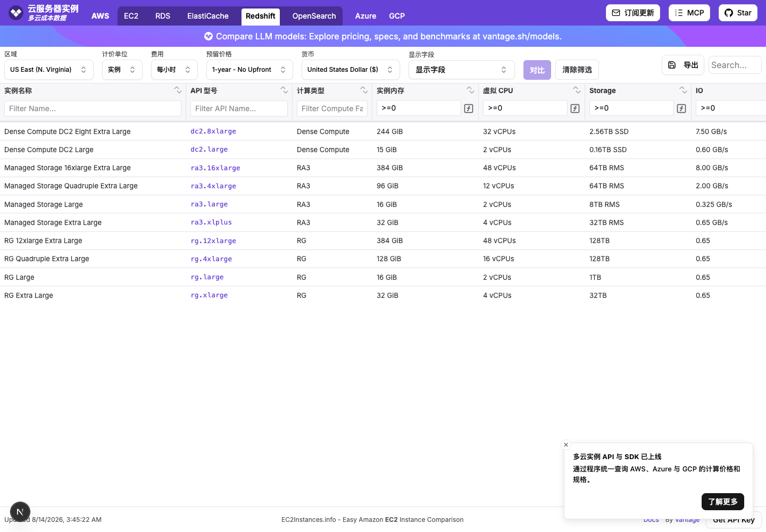Toggle the 虚拟 CPU filter function icon

click(x=575, y=109)
